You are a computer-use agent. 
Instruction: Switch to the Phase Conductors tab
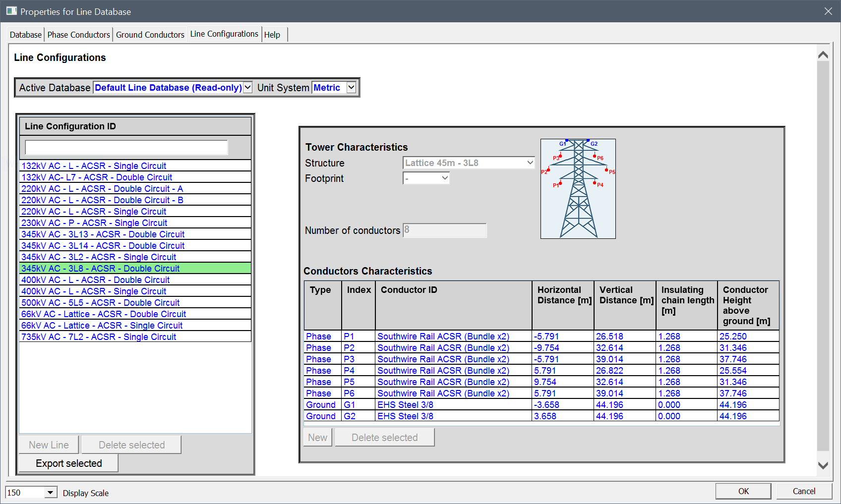78,34
